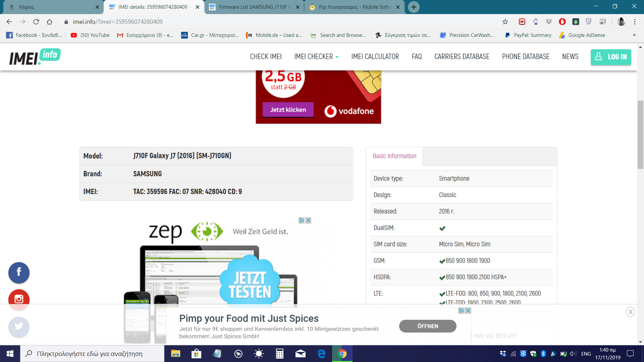The image size is (644, 362).
Task: Open Chrome profile avatar
Action: (622, 22)
